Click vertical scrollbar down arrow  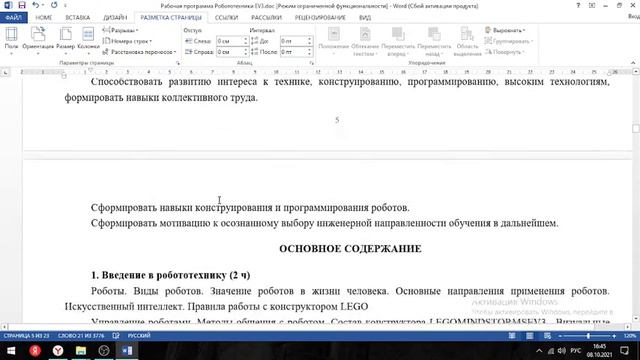click(636, 319)
